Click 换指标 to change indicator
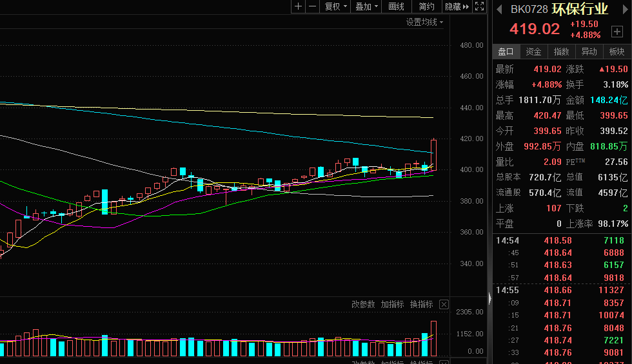Viewport: 632px width, 364px height. pos(421,304)
